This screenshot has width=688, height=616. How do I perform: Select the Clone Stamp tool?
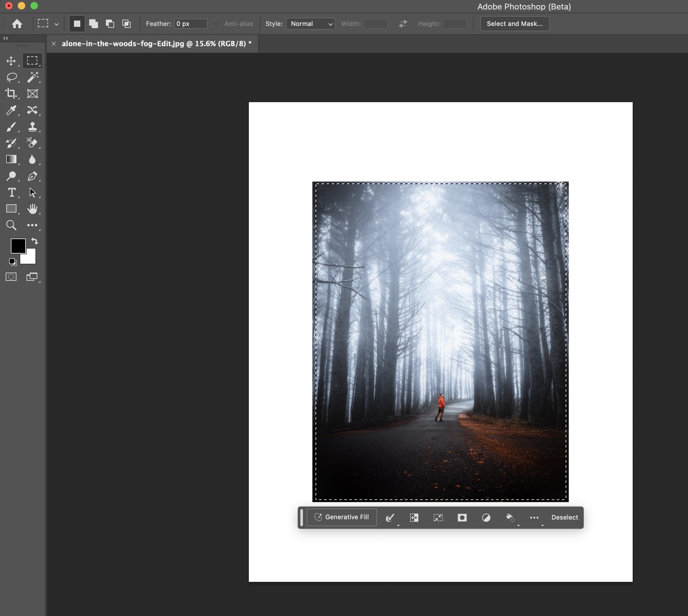pyautogui.click(x=32, y=127)
